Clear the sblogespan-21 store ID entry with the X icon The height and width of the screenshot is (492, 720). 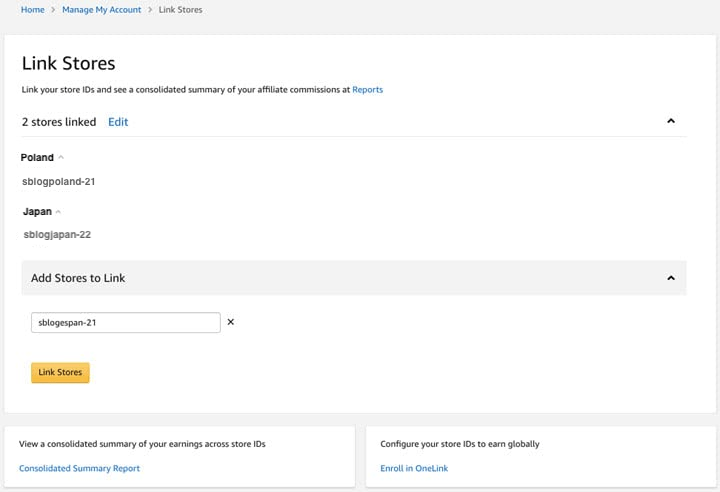(x=231, y=322)
